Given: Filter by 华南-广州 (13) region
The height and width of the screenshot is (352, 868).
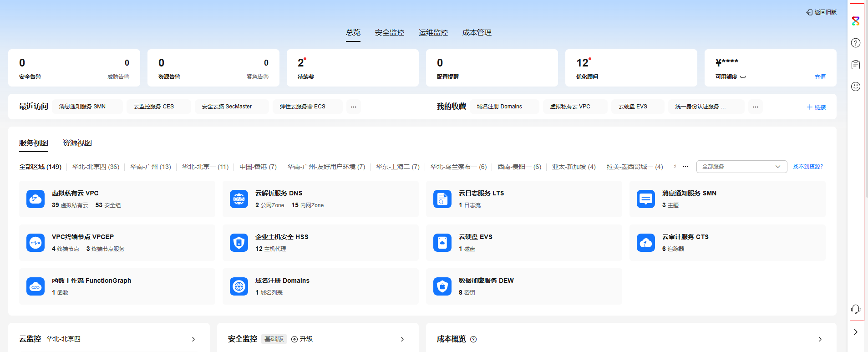Looking at the screenshot, I should (x=151, y=167).
